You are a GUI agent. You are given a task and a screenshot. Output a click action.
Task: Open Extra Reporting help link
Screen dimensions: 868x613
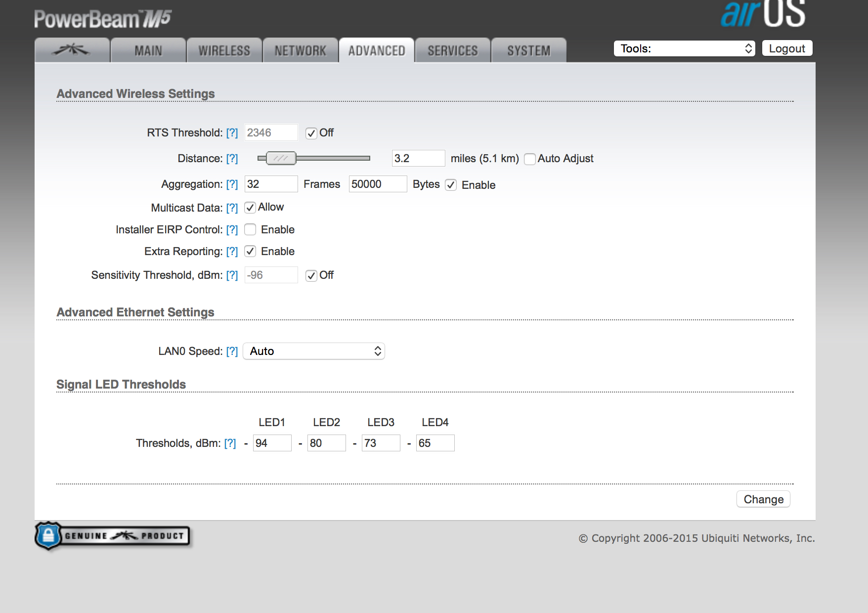tap(232, 251)
